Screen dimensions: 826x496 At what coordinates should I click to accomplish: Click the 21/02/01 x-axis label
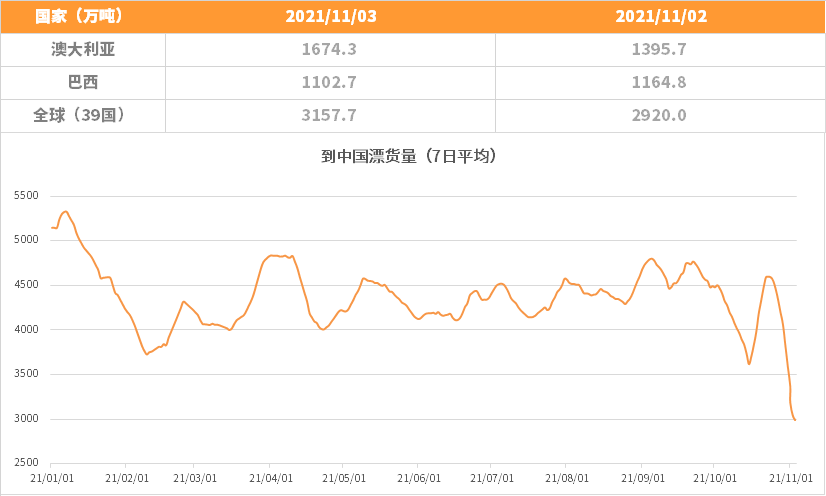pos(127,478)
